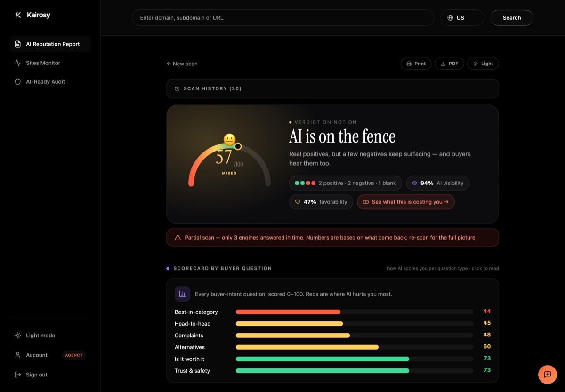Click the Trust & safety score 73

pyautogui.click(x=487, y=370)
